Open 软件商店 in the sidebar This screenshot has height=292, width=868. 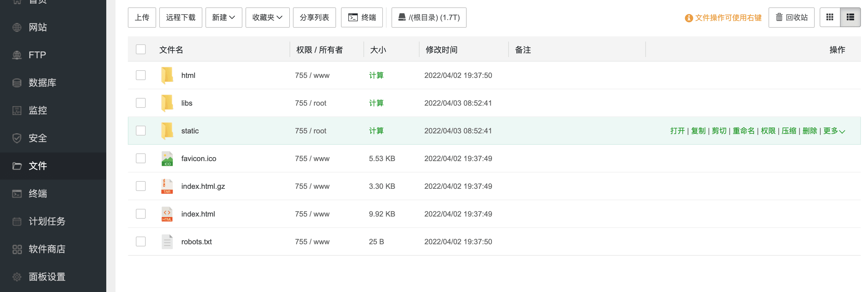pyautogui.click(x=47, y=249)
